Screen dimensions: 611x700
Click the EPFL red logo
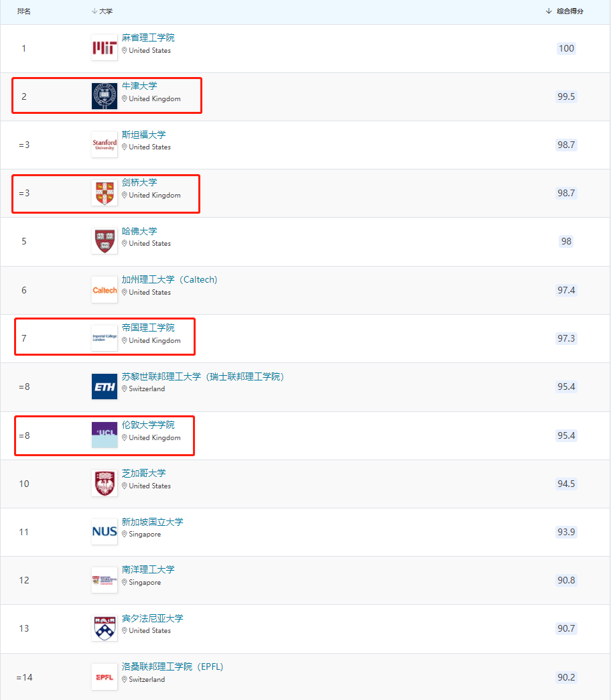(x=105, y=677)
